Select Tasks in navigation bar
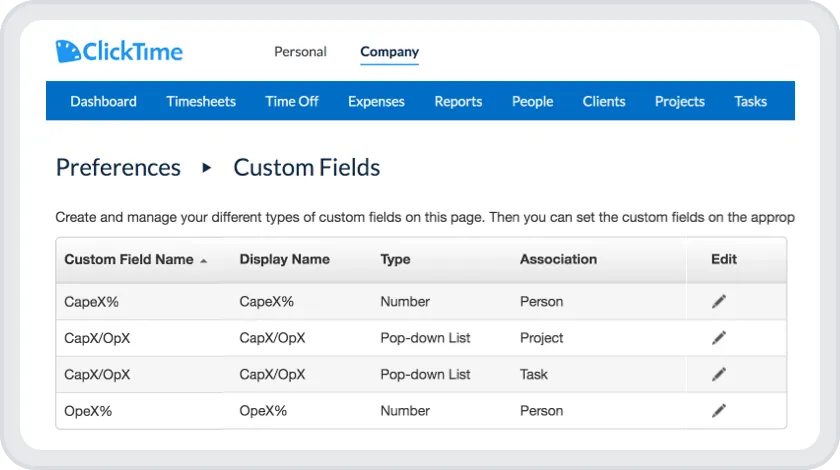Viewport: 840px width, 470px height. coord(750,101)
